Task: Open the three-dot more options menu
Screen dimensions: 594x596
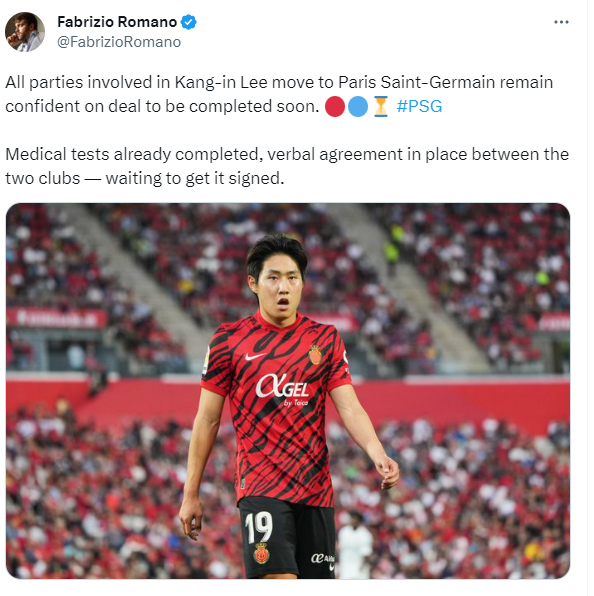Action: 561,22
